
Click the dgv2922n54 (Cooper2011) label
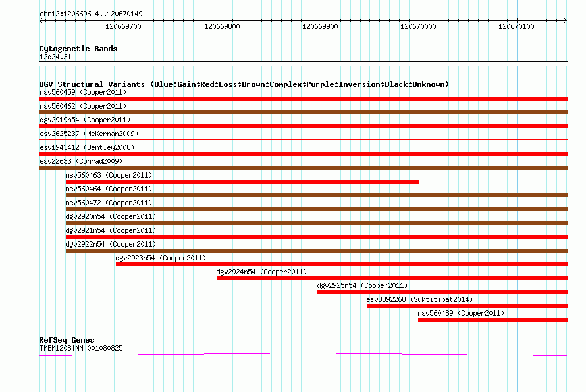pos(111,244)
